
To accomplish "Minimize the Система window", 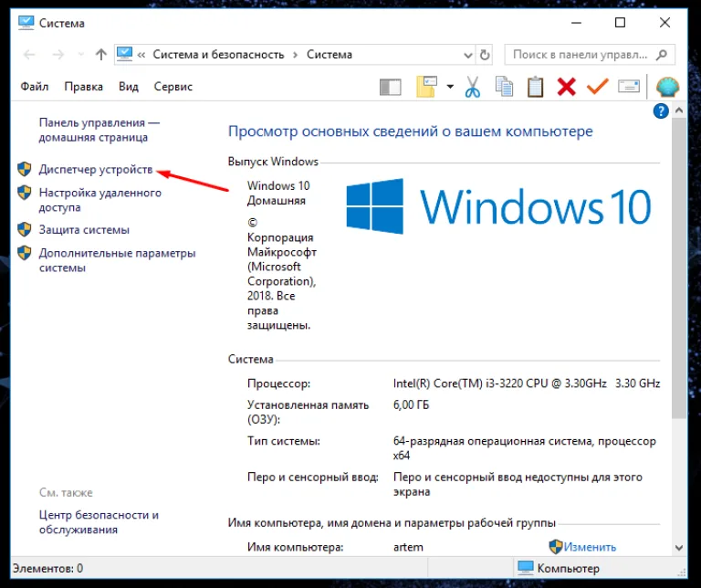I will pos(577,22).
